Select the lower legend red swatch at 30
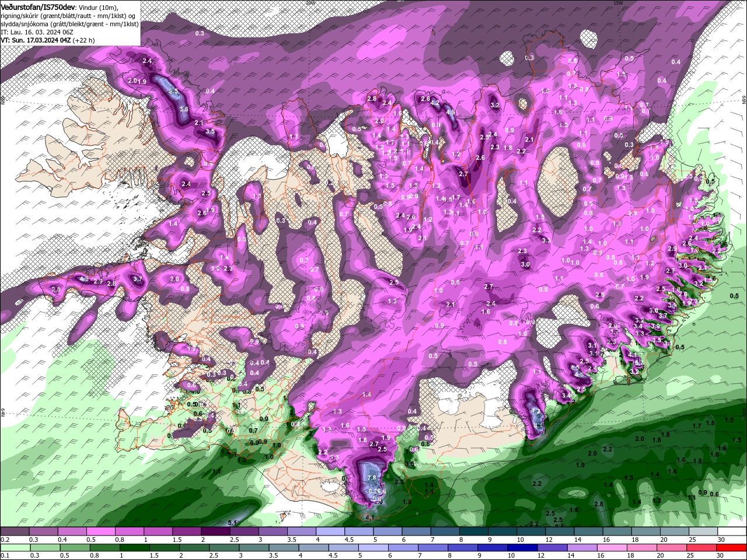Screen dimensions: 747x560 point(732,548)
